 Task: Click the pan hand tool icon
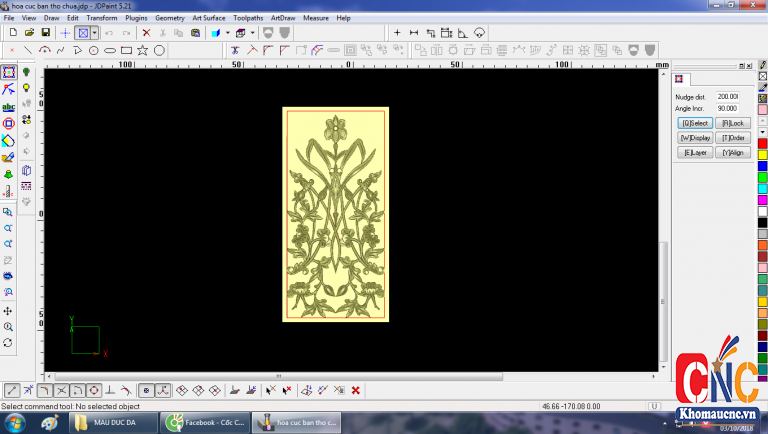click(8, 310)
